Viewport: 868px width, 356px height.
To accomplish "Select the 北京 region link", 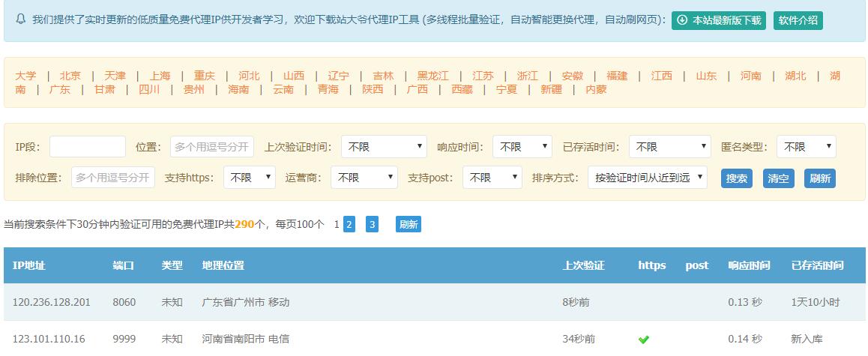I will 70,76.
